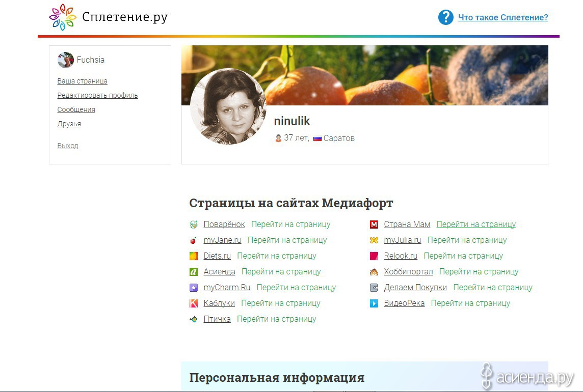This screenshot has width=583, height=392.
Task: Click the person icon beside 37 лет
Action: pyautogui.click(x=278, y=138)
